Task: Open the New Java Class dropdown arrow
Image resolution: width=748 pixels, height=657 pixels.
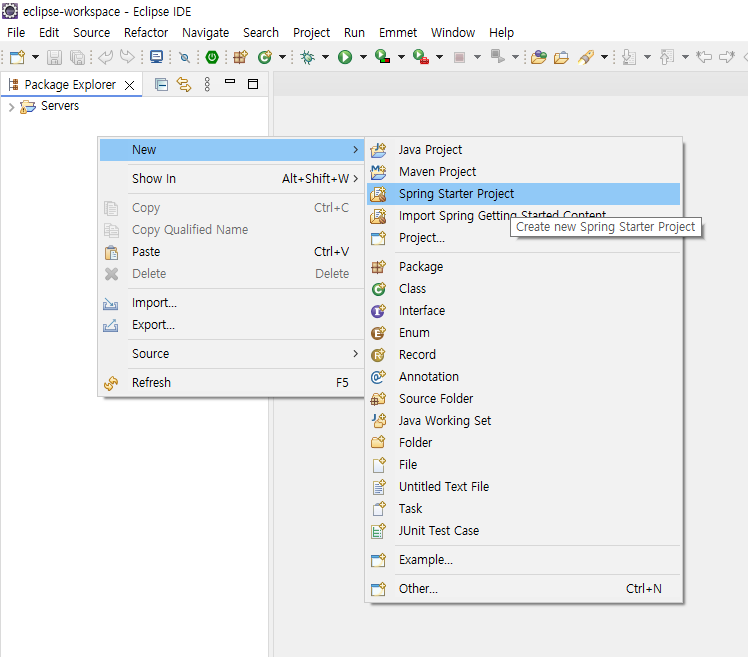Action: pos(282,57)
